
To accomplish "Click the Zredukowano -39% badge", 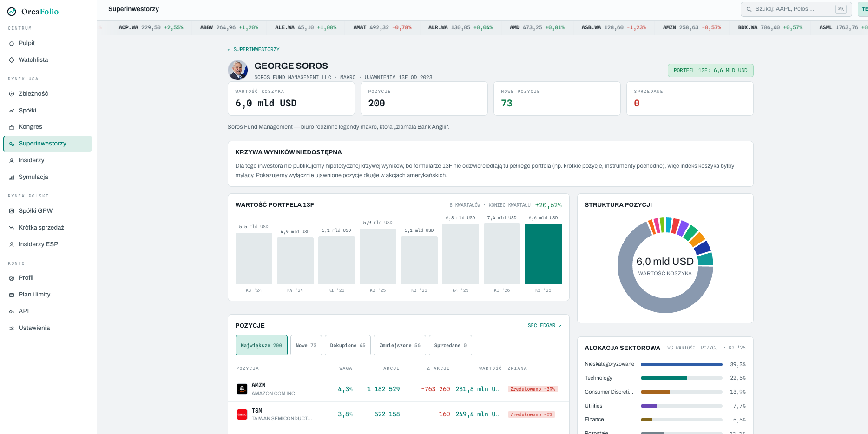I will (x=533, y=389).
